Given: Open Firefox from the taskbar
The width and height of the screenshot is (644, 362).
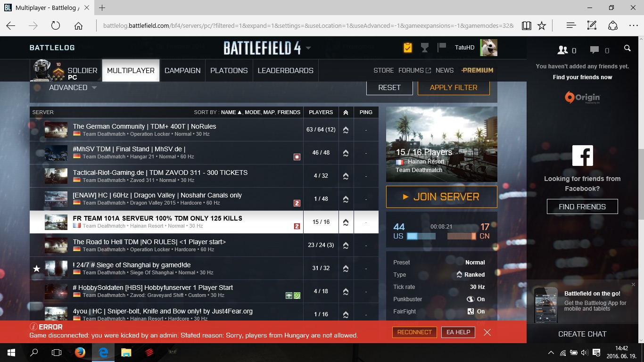Looking at the screenshot, I should click(x=80, y=352).
